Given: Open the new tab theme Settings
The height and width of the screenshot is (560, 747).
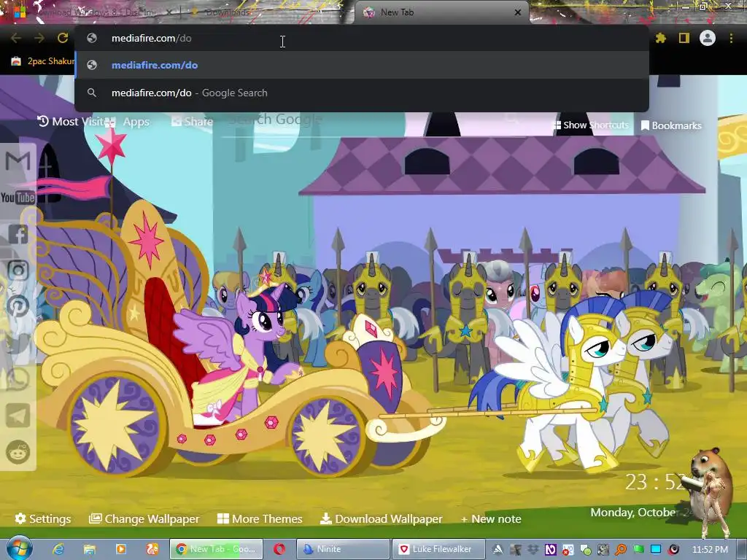Looking at the screenshot, I should (43, 518).
